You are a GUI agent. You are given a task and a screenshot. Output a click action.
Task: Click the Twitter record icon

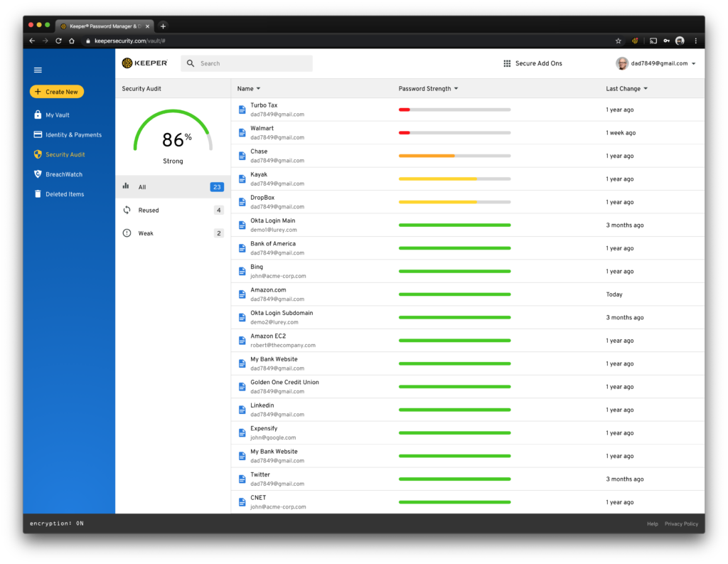pyautogui.click(x=242, y=479)
